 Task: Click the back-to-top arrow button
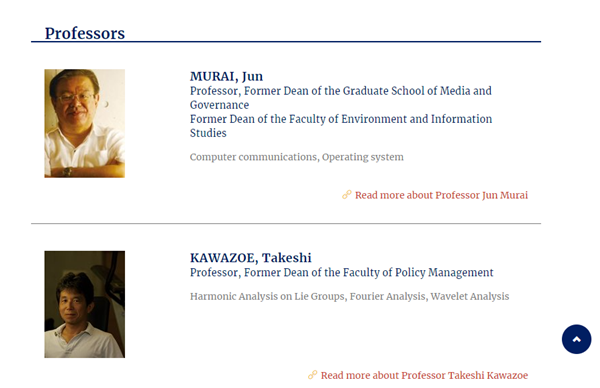pos(576,339)
